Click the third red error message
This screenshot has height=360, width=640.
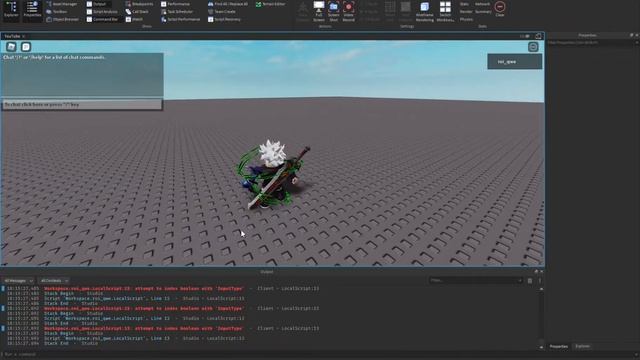tap(144, 329)
